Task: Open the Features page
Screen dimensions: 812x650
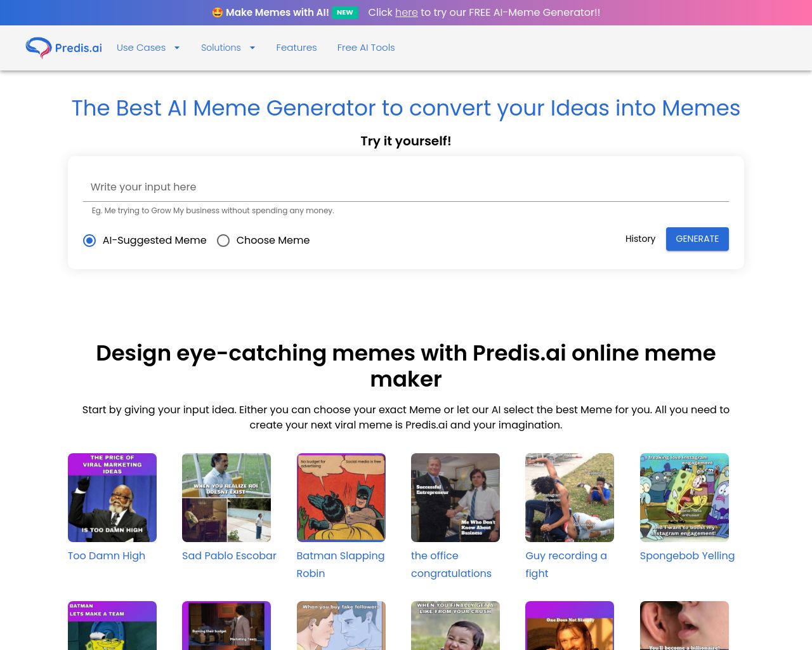Action: point(296,48)
